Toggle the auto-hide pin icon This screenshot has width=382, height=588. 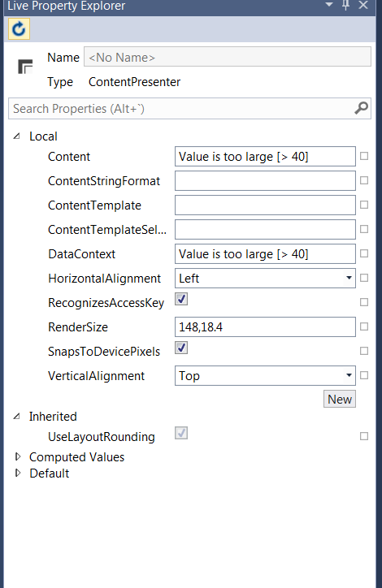point(346,5)
